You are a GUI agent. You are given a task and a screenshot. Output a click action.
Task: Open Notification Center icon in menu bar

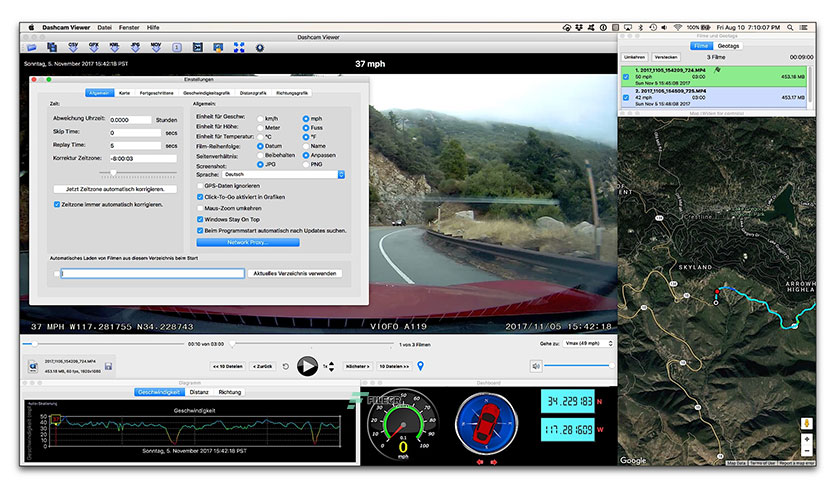click(803, 27)
